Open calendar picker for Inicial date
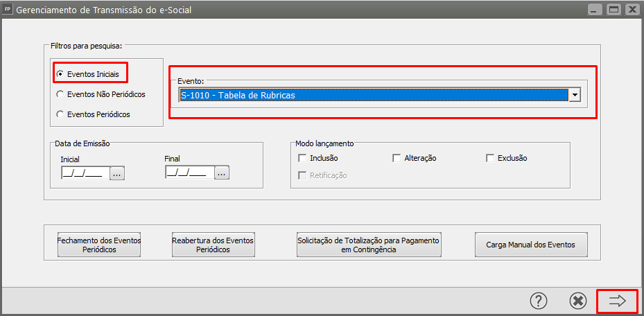The image size is (644, 316). pos(116,173)
